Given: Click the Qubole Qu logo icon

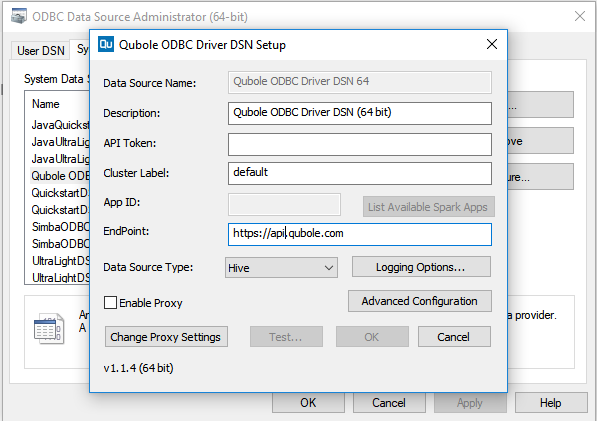Looking at the screenshot, I should pyautogui.click(x=106, y=44).
